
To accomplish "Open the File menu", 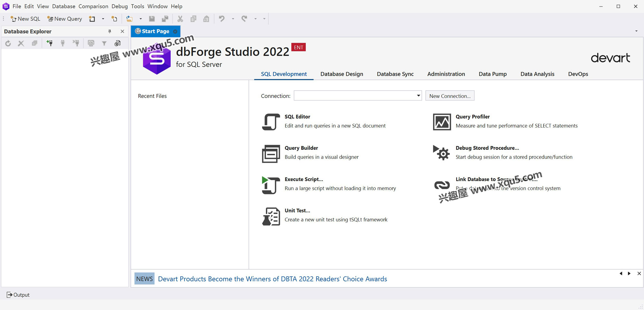I will coord(17,6).
